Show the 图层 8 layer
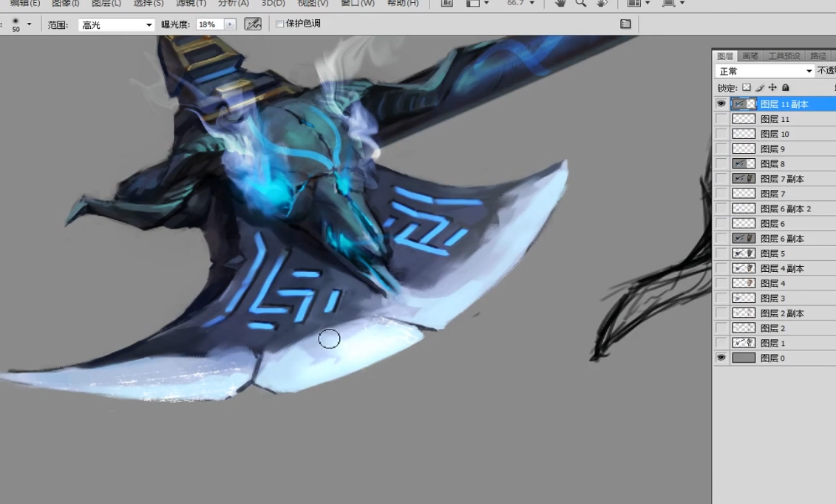 coord(721,163)
